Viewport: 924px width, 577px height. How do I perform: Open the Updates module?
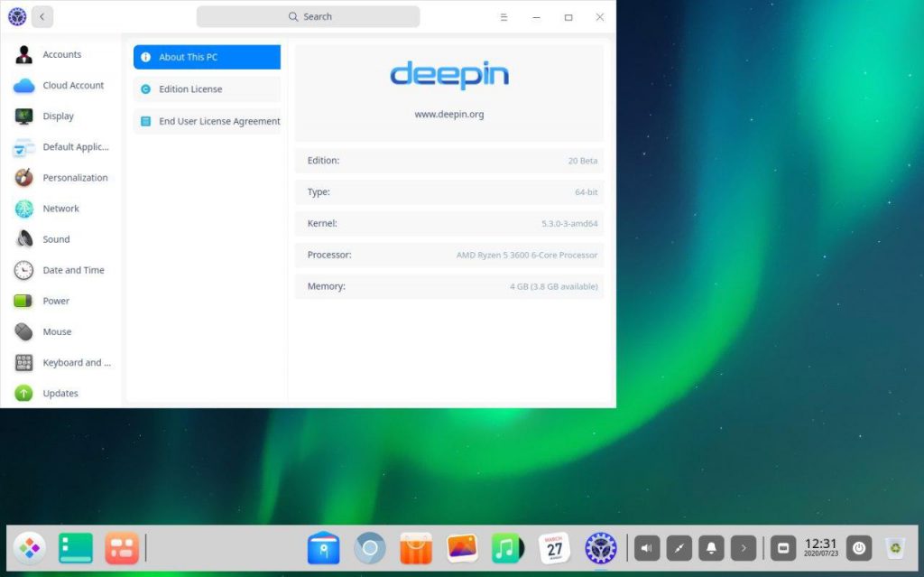61,393
